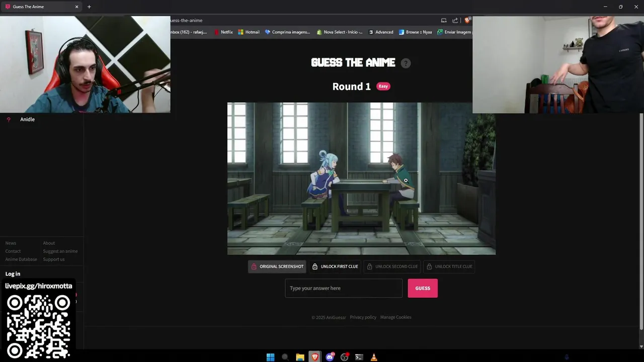Click the share page icon in address bar
644x362 pixels.
[455, 21]
